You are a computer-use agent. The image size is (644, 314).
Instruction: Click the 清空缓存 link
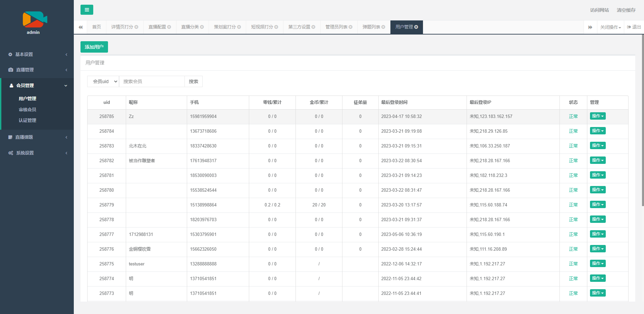coord(626,10)
